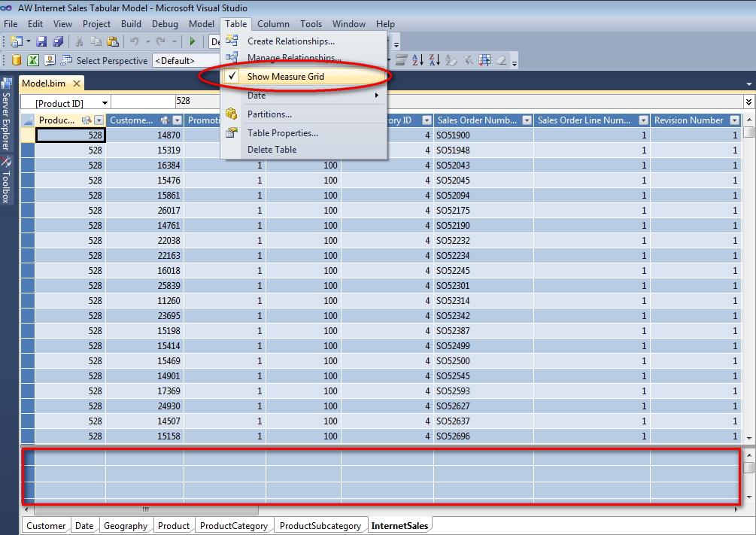Click the Freeze Columns toolbar icon
The width and height of the screenshot is (756, 535).
(x=484, y=59)
